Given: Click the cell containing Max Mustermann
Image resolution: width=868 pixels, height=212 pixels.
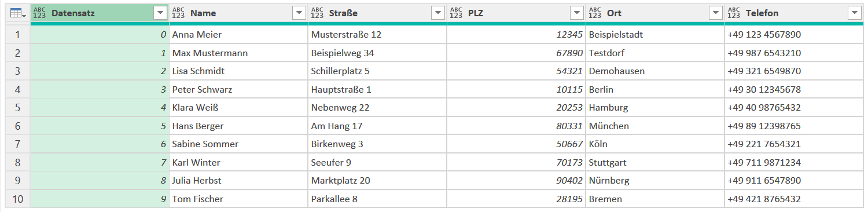Looking at the screenshot, I should pyautogui.click(x=238, y=53).
